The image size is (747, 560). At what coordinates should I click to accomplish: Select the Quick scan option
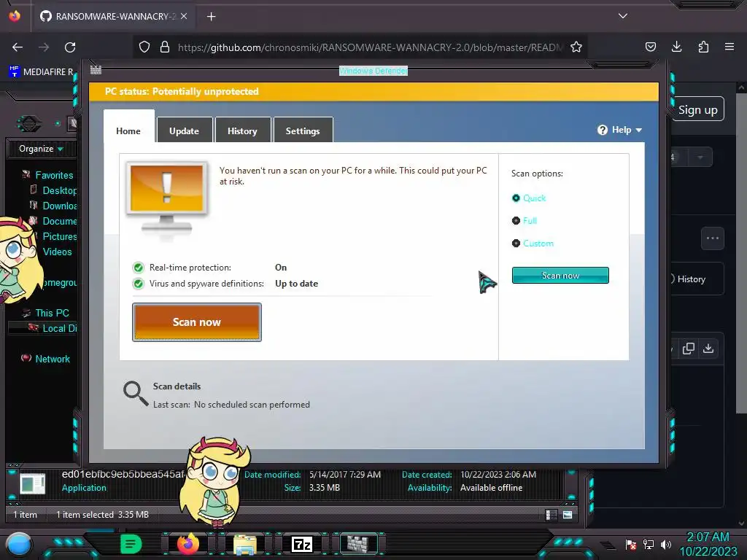[x=529, y=198]
